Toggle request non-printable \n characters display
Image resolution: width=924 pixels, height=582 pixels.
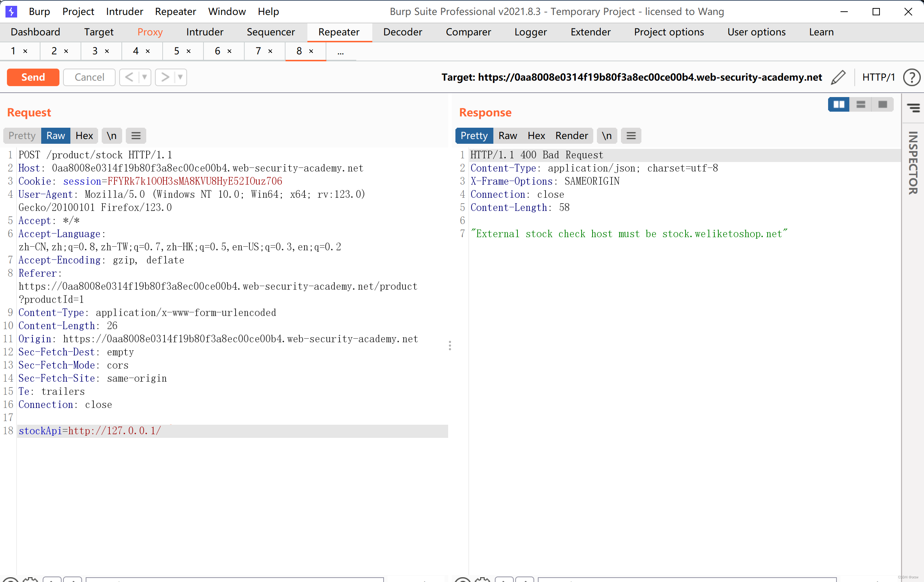(x=112, y=135)
